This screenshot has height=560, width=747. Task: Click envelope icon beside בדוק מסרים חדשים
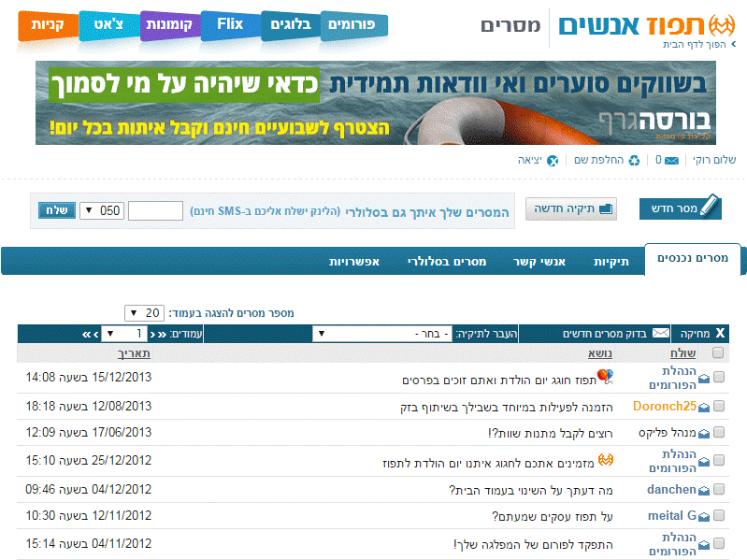(661, 333)
